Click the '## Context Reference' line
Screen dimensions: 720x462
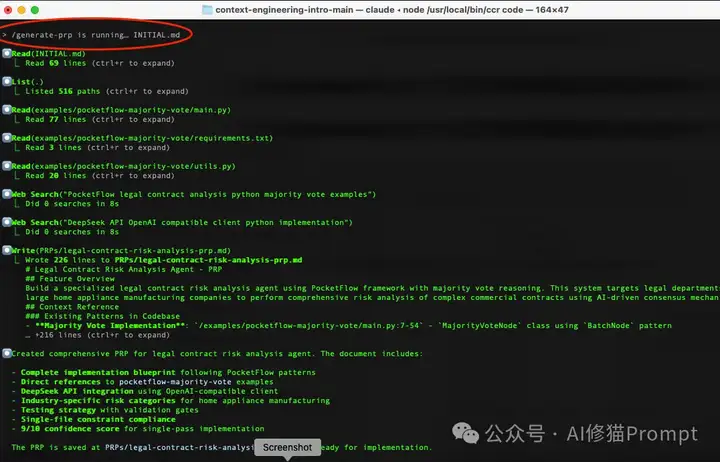pyautogui.click(x=72, y=307)
